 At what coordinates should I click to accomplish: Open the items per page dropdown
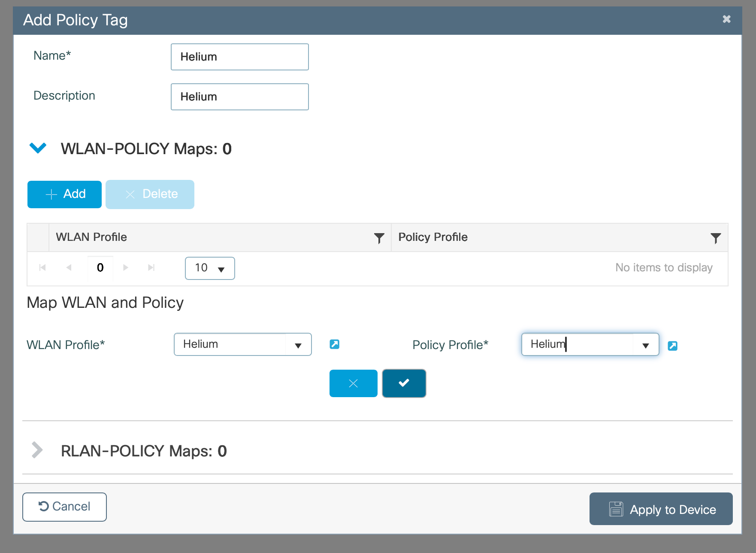pos(210,268)
